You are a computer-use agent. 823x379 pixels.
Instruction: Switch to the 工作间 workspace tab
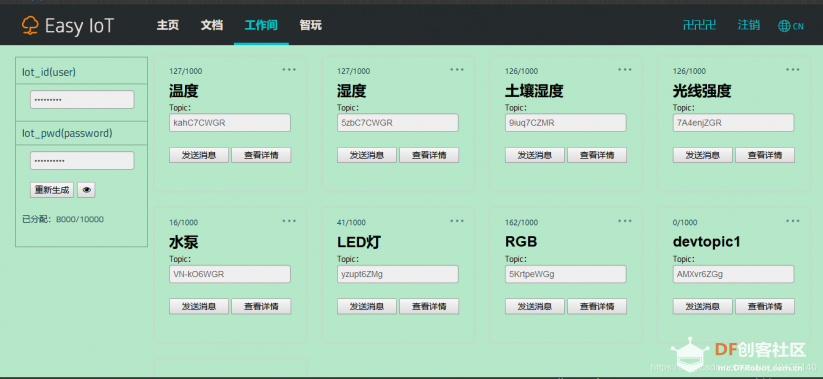[x=261, y=25]
